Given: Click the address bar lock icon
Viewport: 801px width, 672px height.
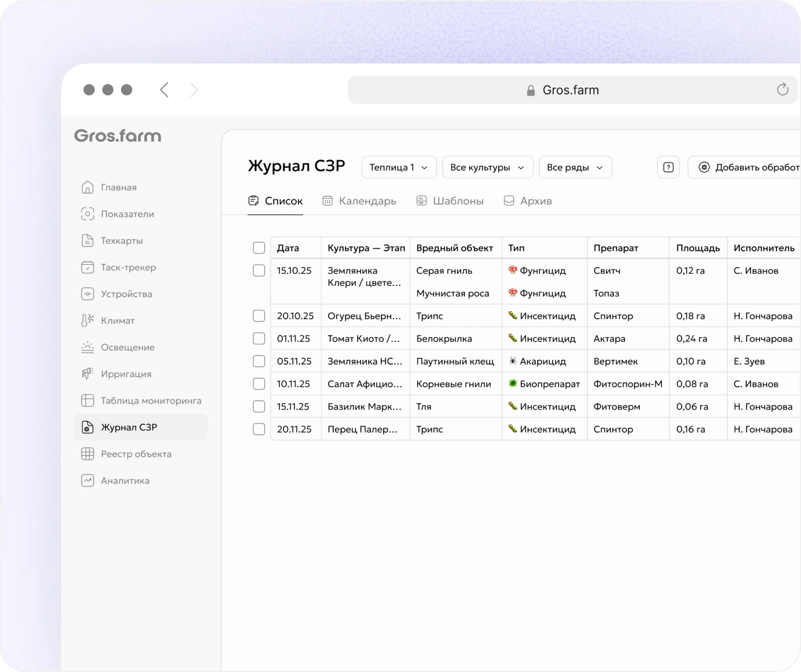Looking at the screenshot, I should [x=530, y=90].
